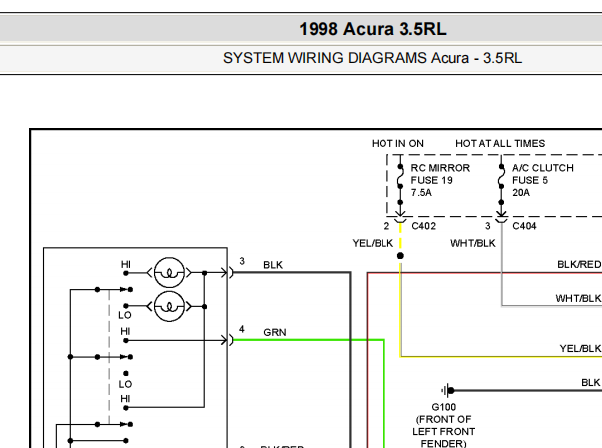The image size is (602, 448).
Task: Click the '(FRONT OF LEFT FRONT FENDER)' location note
Action: pos(443,431)
